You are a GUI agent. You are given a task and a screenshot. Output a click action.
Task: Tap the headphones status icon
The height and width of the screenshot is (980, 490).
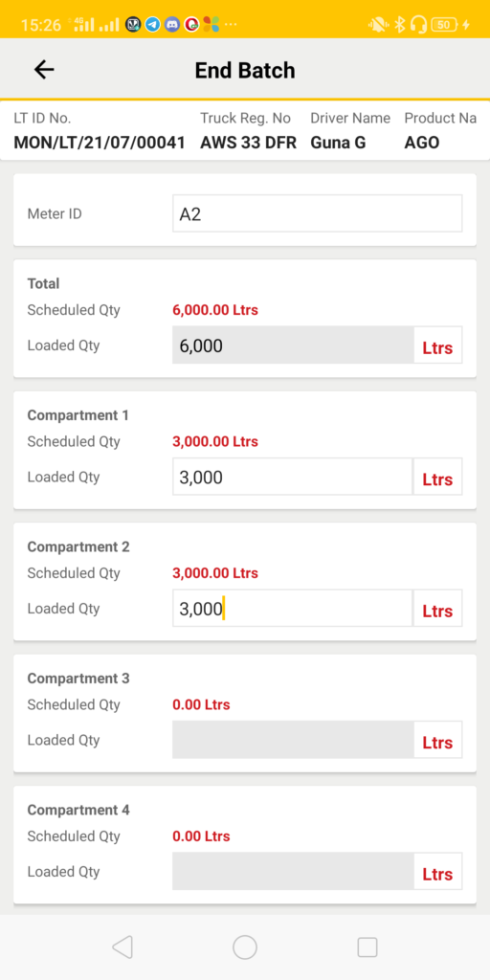pos(419,24)
